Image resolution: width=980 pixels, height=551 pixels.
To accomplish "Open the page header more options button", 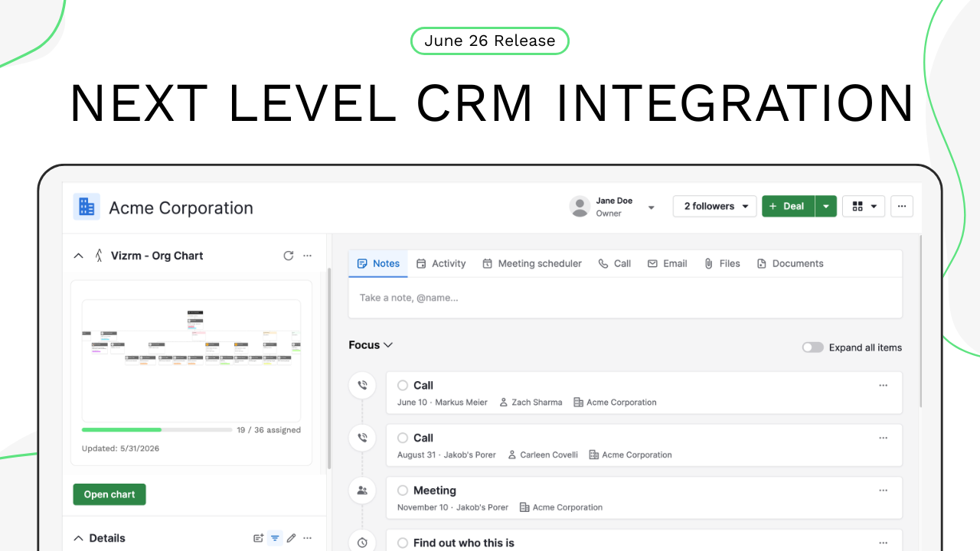I will (902, 206).
